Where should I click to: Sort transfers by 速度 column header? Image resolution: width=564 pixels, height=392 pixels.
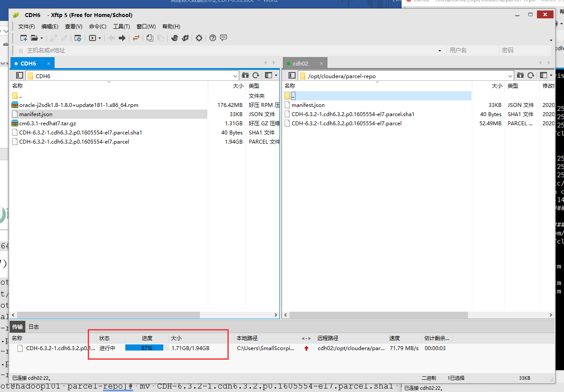pos(395,338)
